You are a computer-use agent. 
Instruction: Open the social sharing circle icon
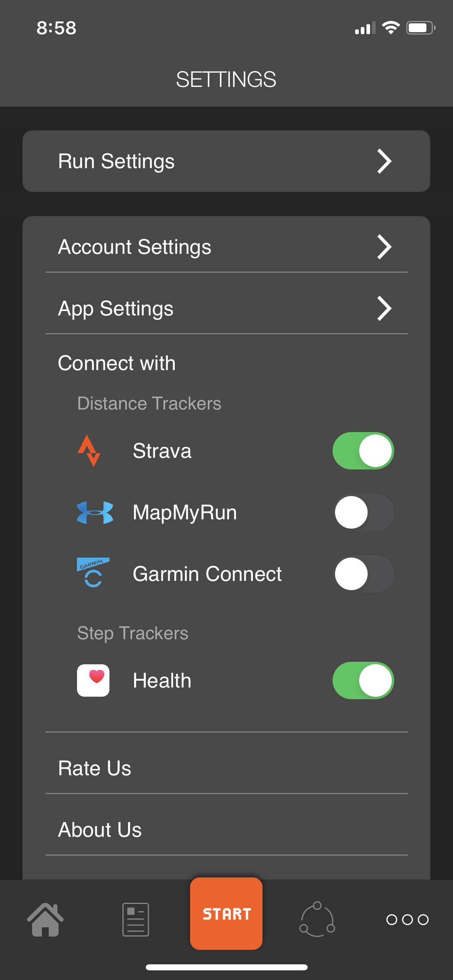(317, 920)
